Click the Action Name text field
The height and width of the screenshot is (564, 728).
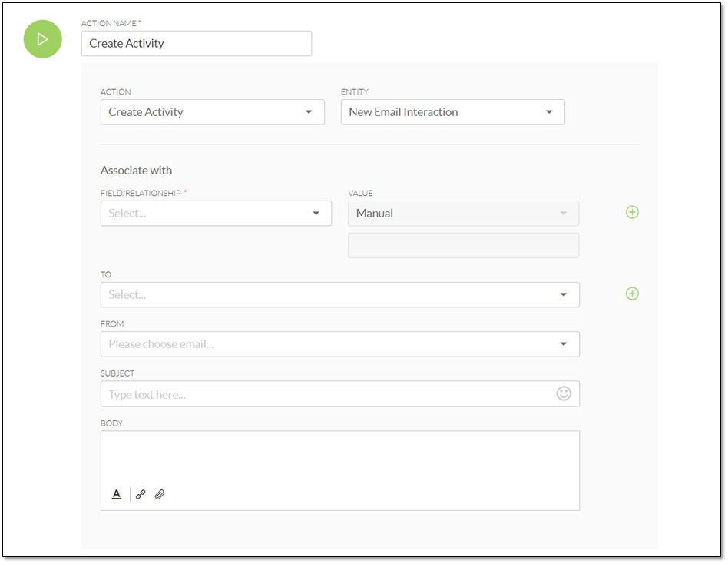[x=197, y=44]
